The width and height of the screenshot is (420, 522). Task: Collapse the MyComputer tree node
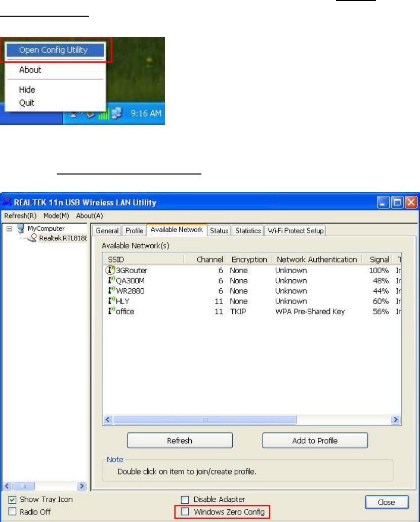[9, 229]
